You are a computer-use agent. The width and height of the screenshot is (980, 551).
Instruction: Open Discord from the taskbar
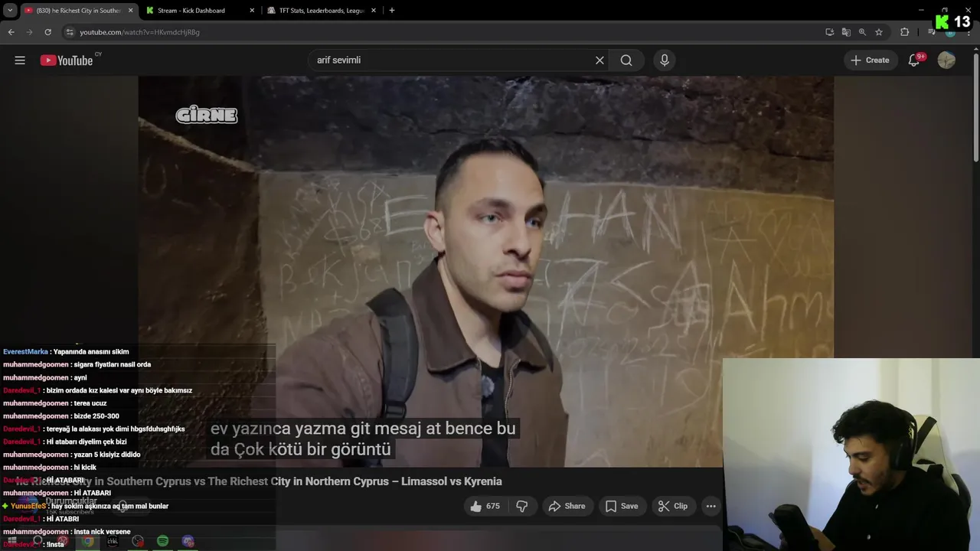(188, 541)
